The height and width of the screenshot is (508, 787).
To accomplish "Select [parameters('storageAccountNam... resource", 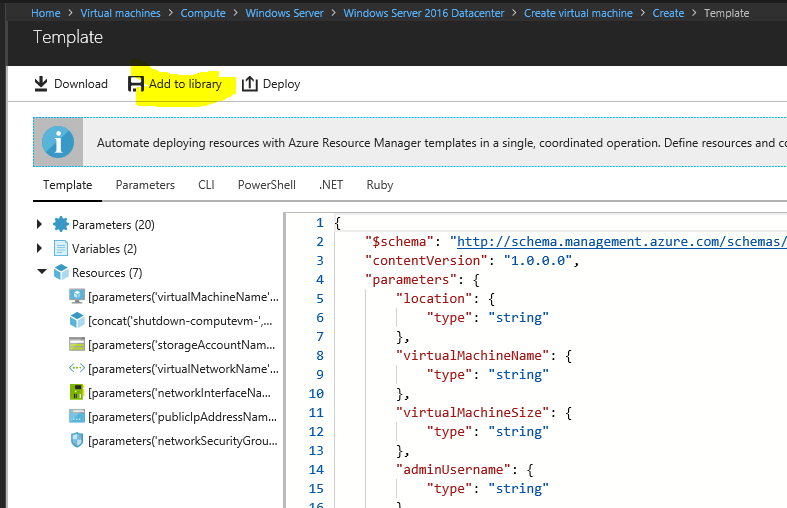I will (182, 345).
